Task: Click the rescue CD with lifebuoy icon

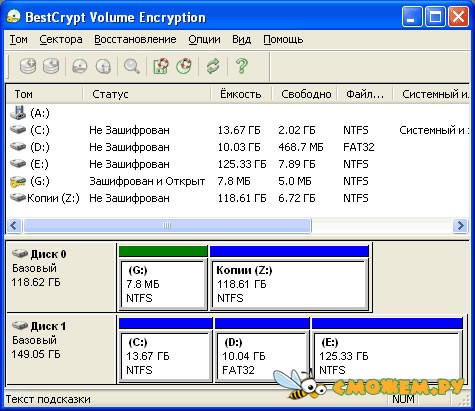Action: click(x=184, y=66)
